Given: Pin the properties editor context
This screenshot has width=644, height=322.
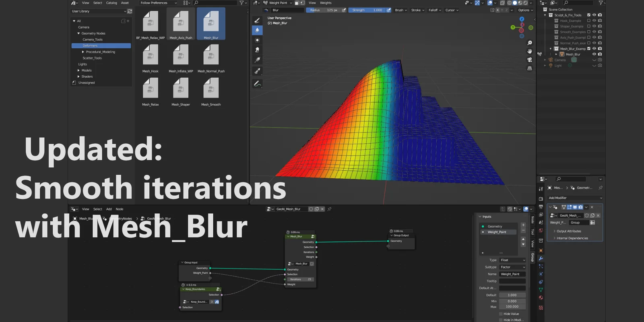Looking at the screenshot, I should point(601,188).
